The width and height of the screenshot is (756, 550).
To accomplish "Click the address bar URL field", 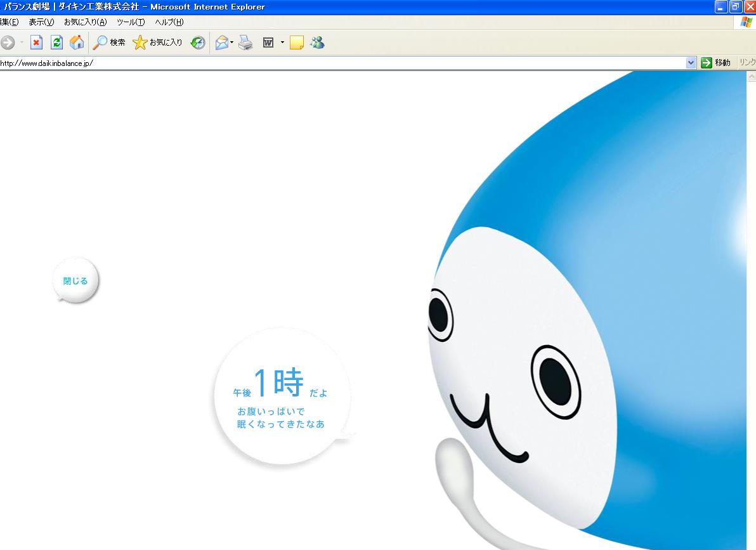I will pyautogui.click(x=342, y=63).
